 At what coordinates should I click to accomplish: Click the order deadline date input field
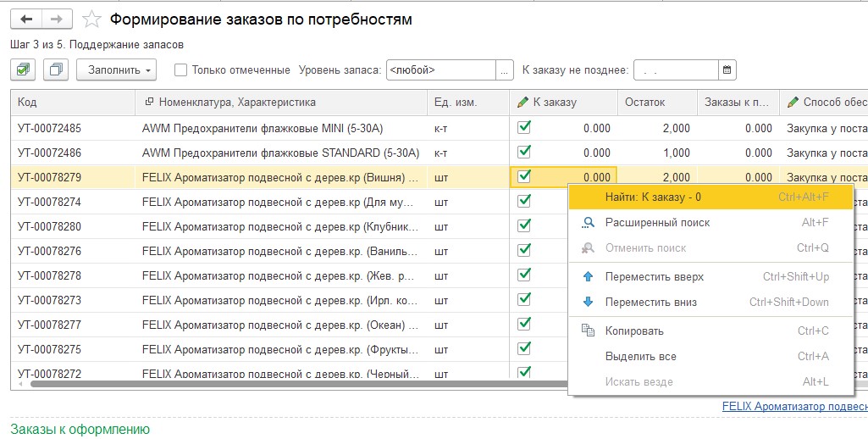point(676,69)
